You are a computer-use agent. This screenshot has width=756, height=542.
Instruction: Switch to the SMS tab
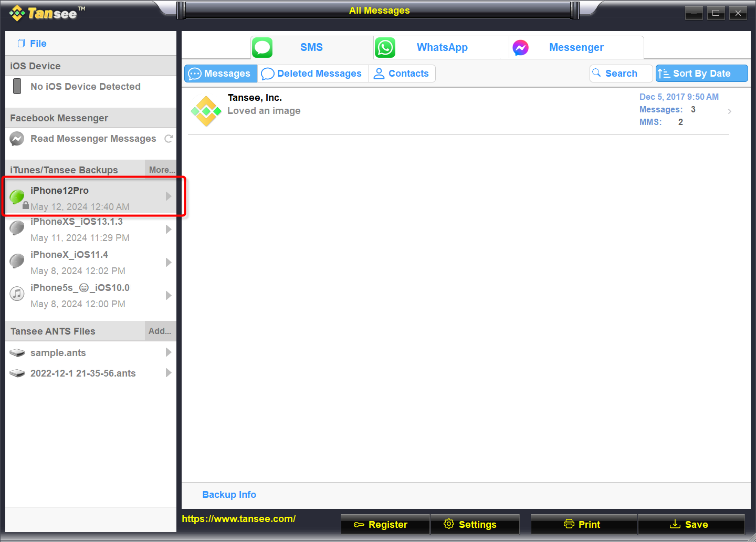(312, 47)
